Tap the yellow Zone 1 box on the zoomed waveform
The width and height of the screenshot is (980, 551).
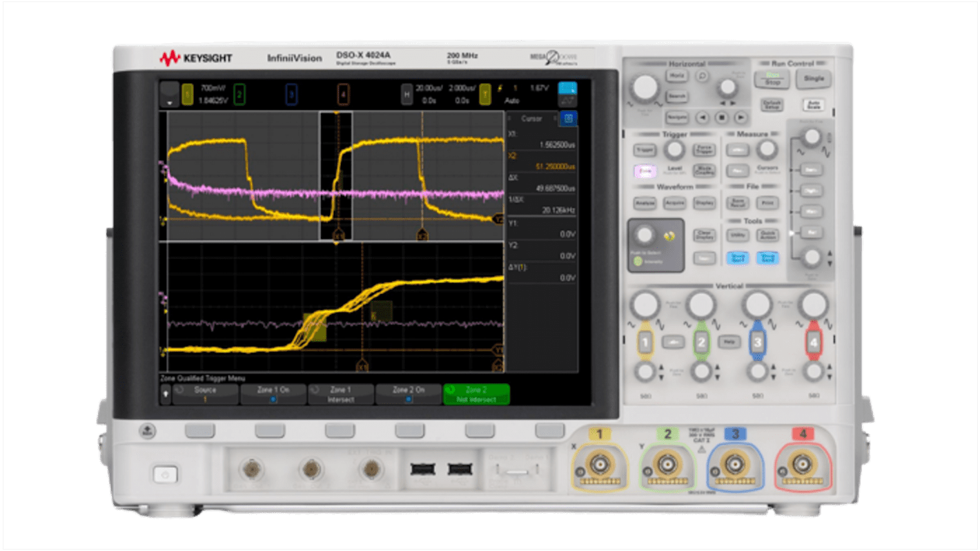click(x=316, y=326)
